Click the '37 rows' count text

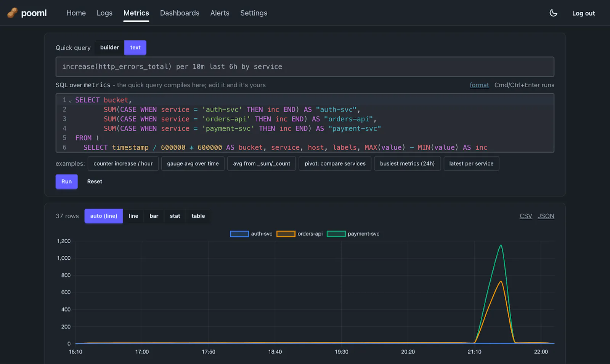click(x=67, y=216)
